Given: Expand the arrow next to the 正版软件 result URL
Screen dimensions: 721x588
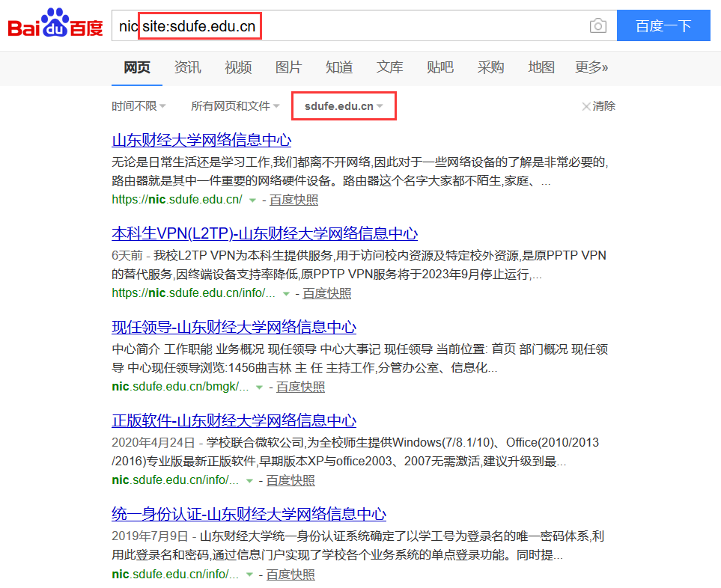Looking at the screenshot, I should (x=249, y=481).
